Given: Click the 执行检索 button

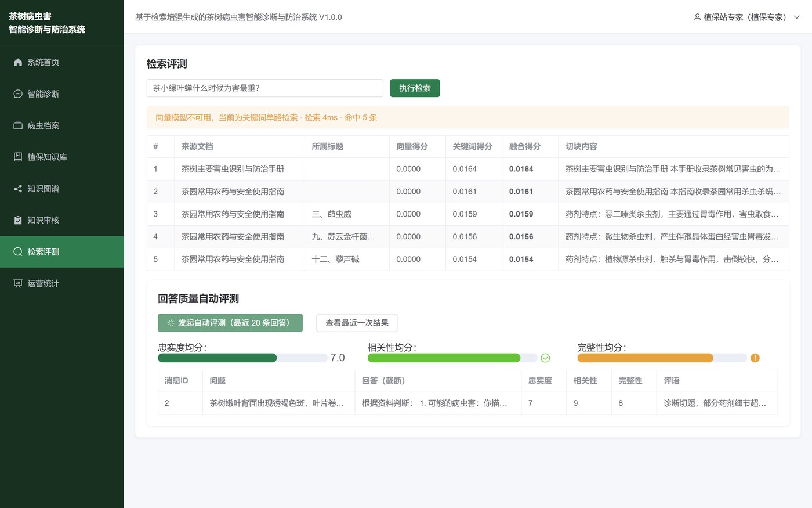Looking at the screenshot, I should pyautogui.click(x=415, y=88).
